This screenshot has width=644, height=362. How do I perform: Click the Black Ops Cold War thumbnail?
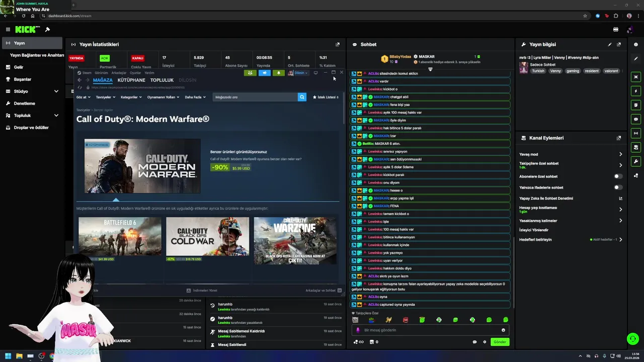[207, 236]
